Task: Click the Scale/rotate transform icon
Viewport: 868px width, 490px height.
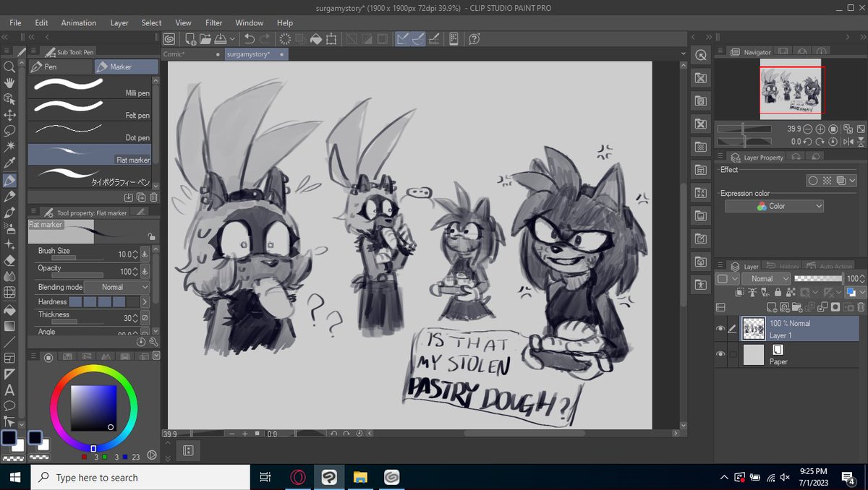Action: pos(331,39)
